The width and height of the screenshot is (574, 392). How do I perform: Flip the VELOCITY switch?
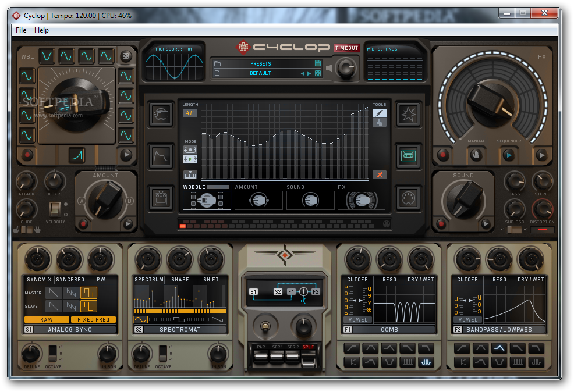coord(55,209)
